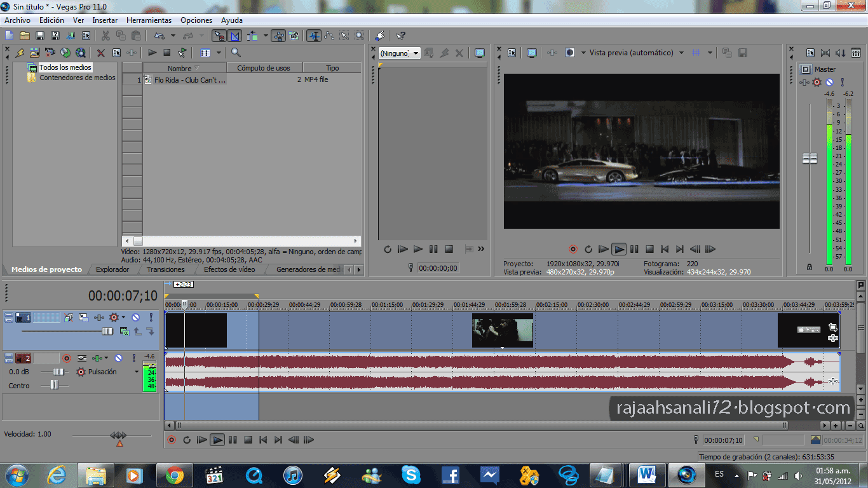Viewport: 868px width, 488px height.
Task: Sort media by the Nombre column header
Action: tap(184, 68)
